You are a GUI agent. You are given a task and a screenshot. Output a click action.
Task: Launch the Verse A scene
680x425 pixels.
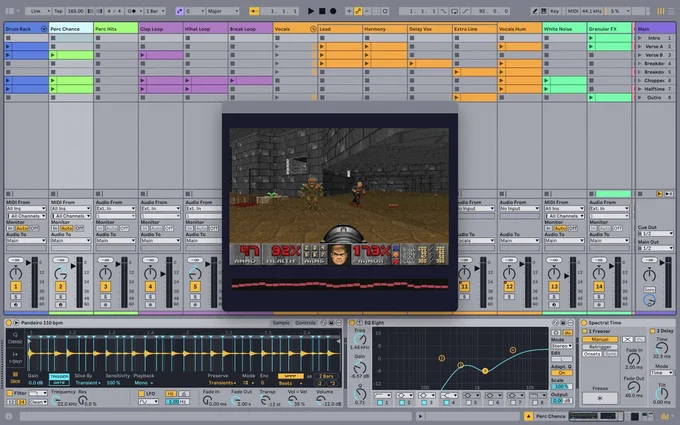pyautogui.click(x=640, y=46)
